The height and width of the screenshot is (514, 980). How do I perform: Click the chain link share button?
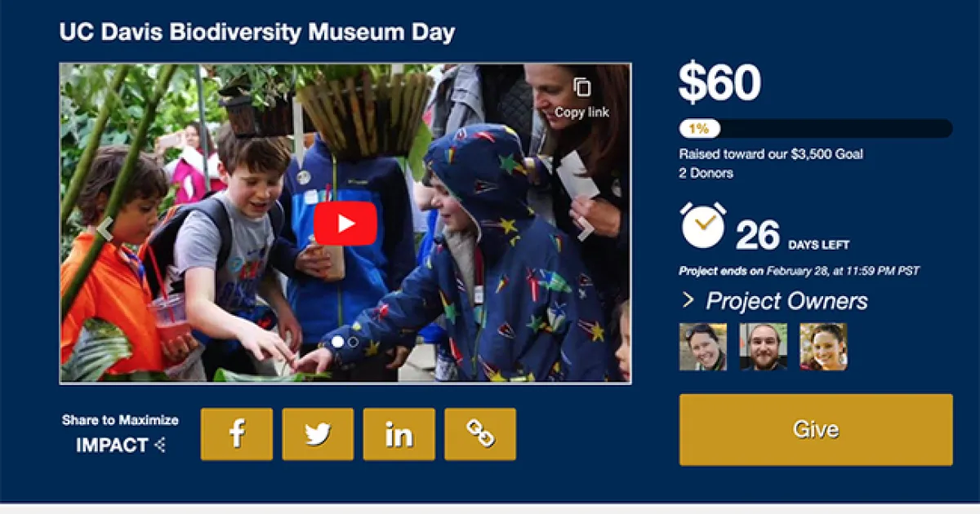point(480,434)
